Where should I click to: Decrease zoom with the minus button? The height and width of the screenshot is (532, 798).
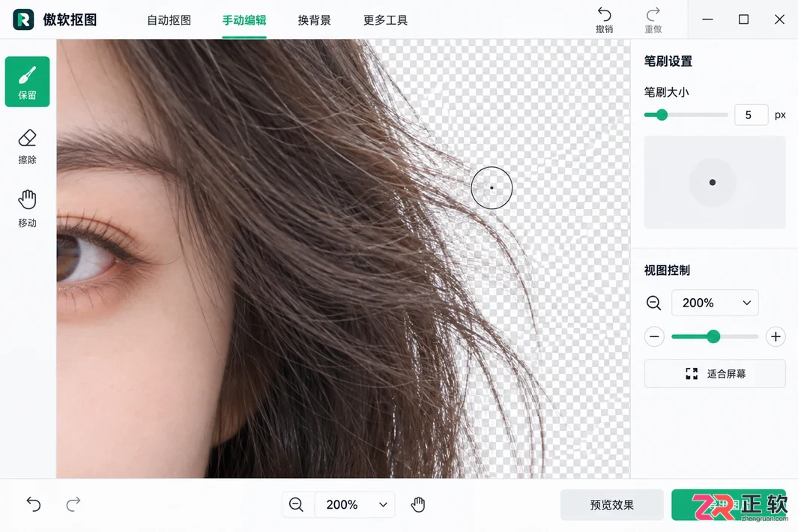click(x=654, y=336)
